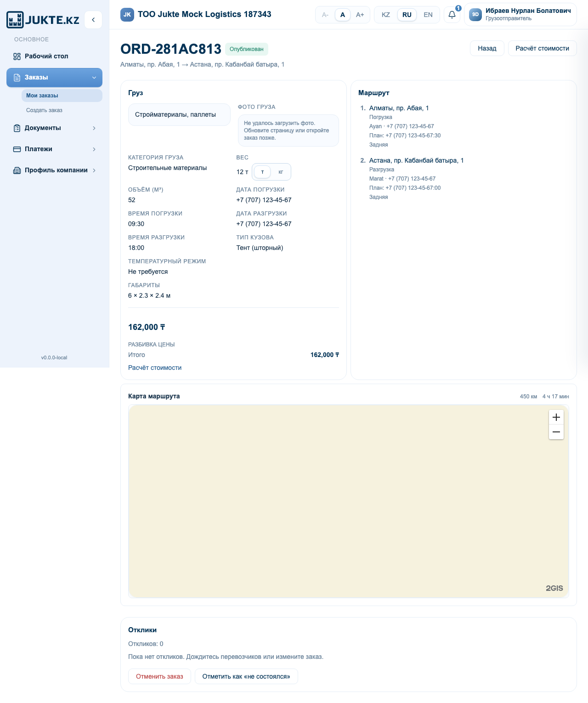This screenshot has width=588, height=703.
Task: Click the 4 ч 17 мин duration label
Action: click(555, 397)
